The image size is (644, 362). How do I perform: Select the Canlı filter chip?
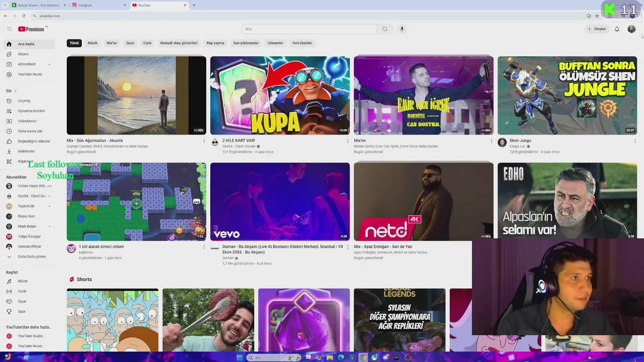pyautogui.click(x=147, y=43)
